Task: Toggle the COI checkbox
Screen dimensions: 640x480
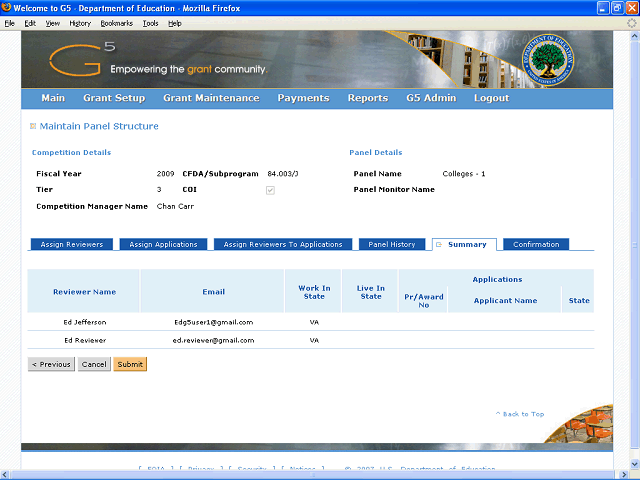Action: pyautogui.click(x=270, y=190)
